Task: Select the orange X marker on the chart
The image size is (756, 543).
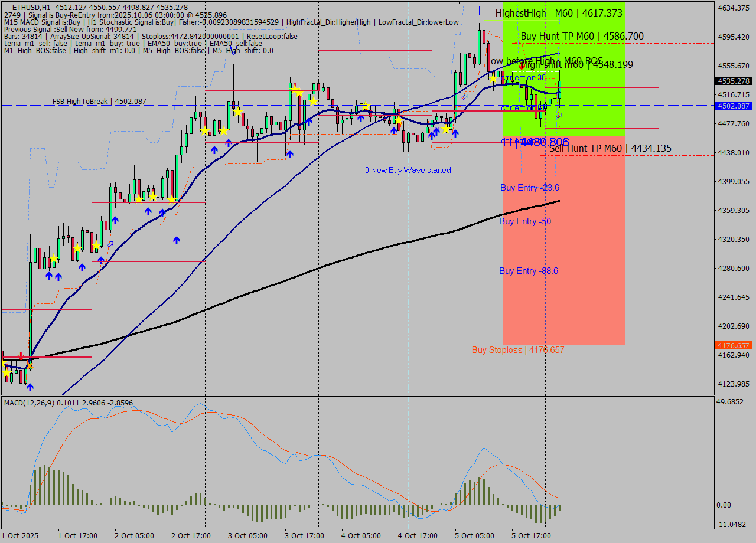Action: click(30, 367)
